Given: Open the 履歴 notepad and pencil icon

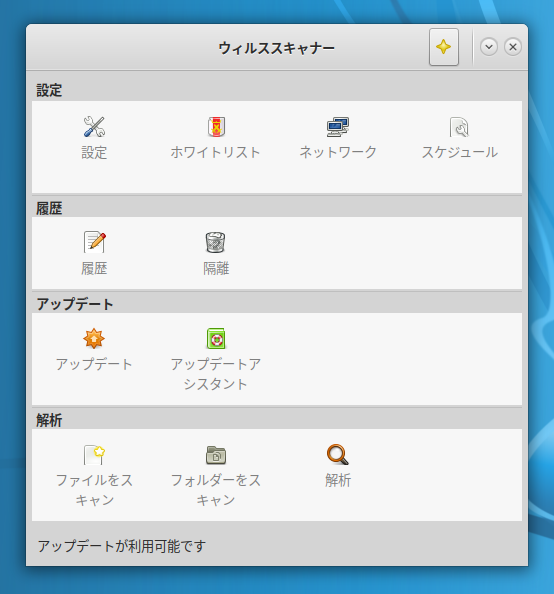Looking at the screenshot, I should tap(94, 242).
